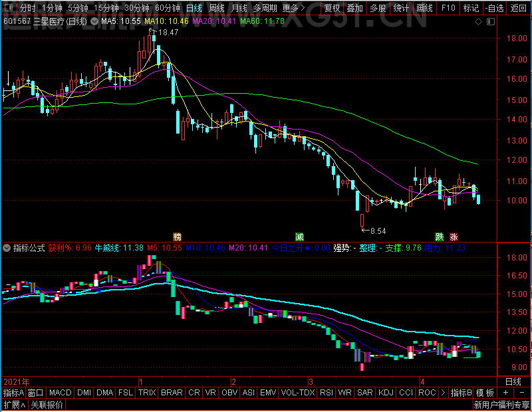Click the 减 marker below the candlestick chart
532x412 pixels.
tap(299, 237)
